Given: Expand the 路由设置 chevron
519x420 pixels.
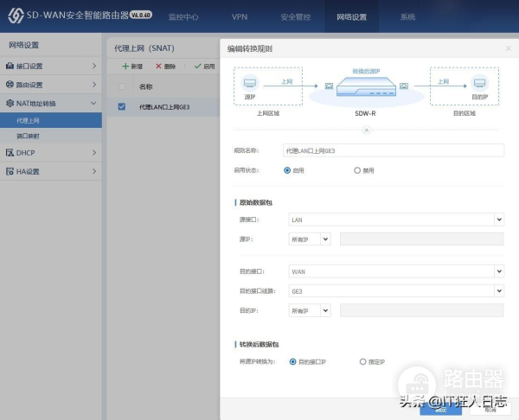Looking at the screenshot, I should point(94,85).
